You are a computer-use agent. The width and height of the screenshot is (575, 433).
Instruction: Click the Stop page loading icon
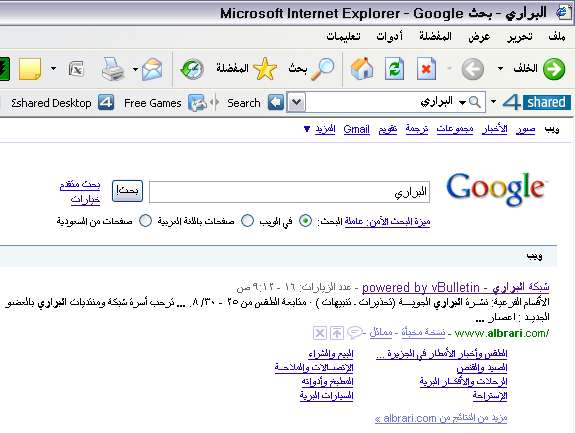point(426,69)
